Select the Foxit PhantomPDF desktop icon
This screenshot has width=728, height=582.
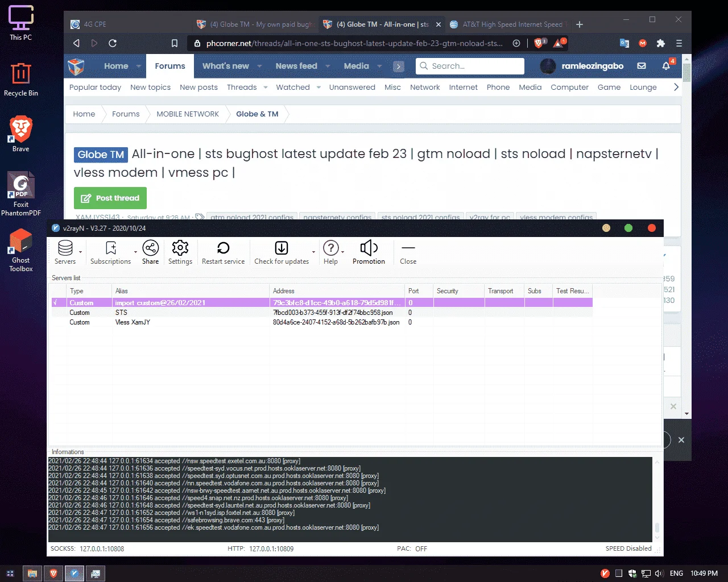click(x=21, y=194)
